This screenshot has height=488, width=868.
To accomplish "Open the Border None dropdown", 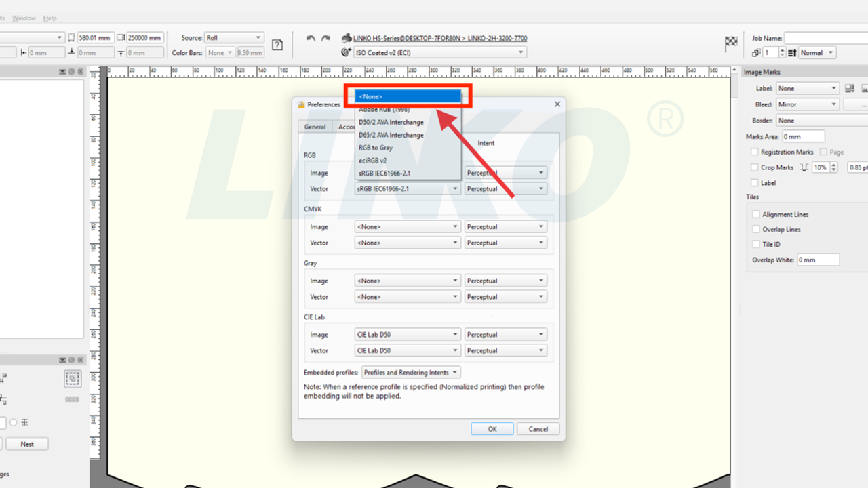I will pyautogui.click(x=822, y=121).
